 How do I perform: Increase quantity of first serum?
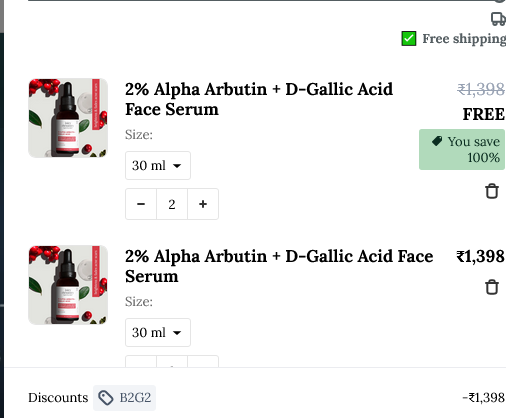[203, 204]
